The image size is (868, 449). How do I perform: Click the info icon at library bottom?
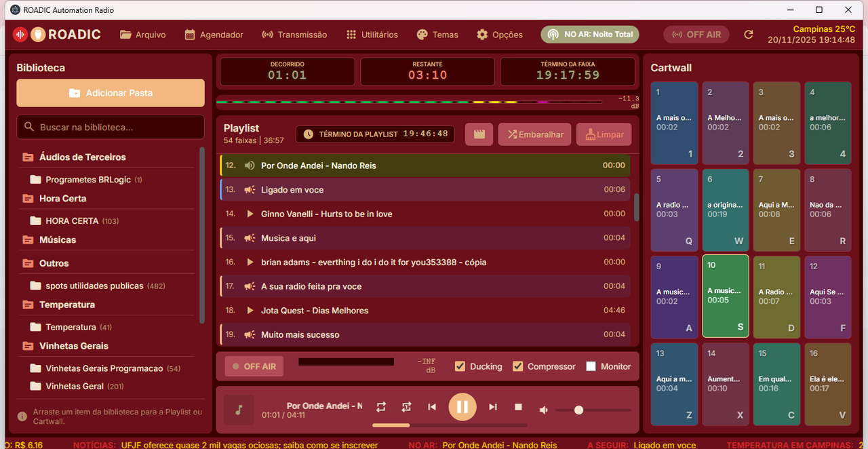coord(22,416)
